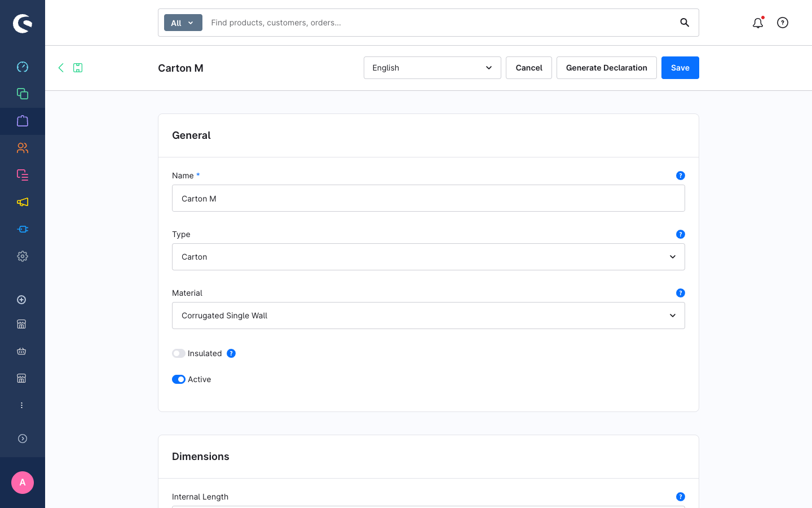Viewport: 812px width, 508px height.
Task: Expand the sidebar with the arrow circle icon
Action: coord(23,439)
